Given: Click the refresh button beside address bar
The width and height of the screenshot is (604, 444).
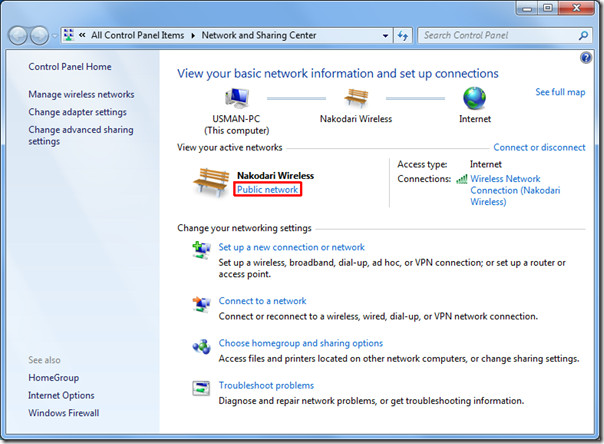Looking at the screenshot, I should [x=403, y=35].
